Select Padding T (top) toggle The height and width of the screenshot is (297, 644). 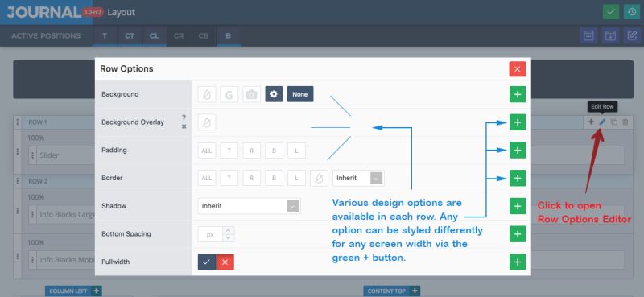tap(229, 151)
